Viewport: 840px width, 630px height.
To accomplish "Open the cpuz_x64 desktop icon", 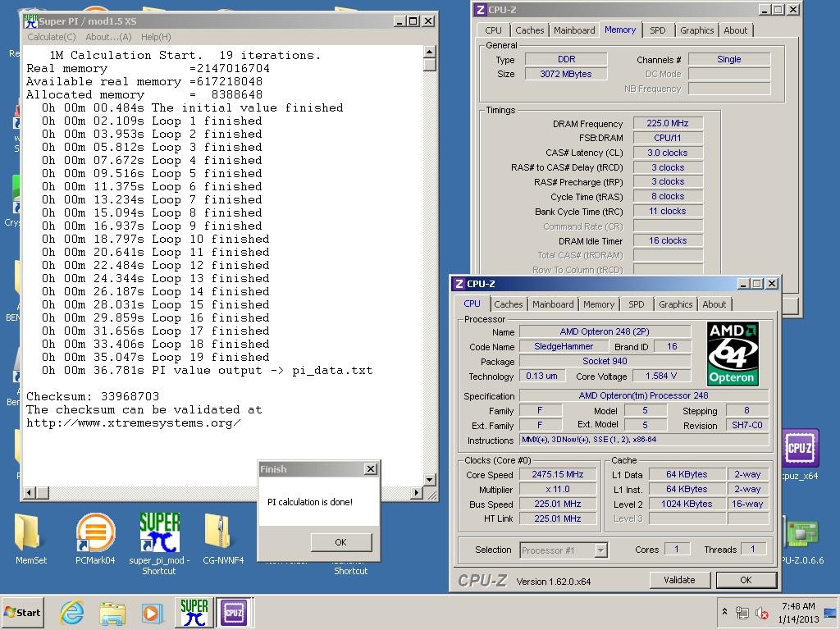I will (800, 454).
